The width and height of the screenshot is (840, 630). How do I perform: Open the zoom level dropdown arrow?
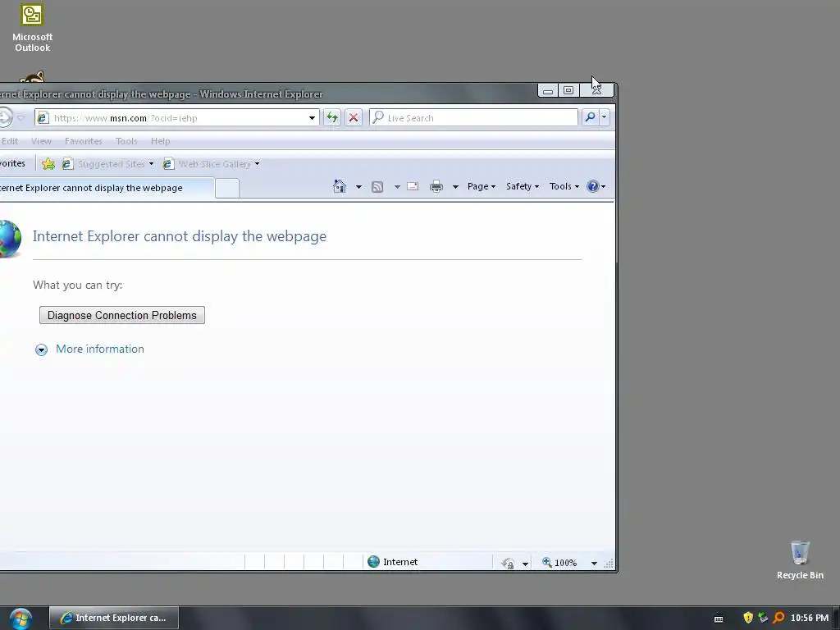594,563
